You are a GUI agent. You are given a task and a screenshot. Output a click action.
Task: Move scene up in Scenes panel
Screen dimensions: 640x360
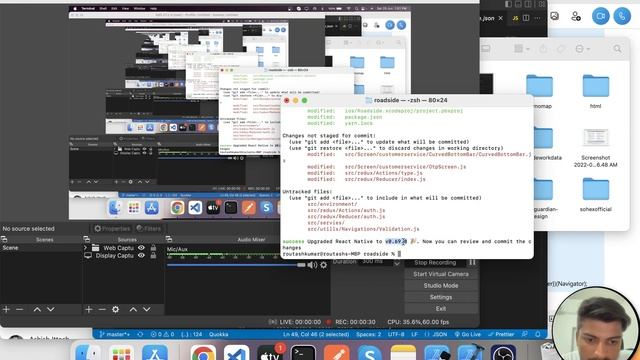pos(37,309)
